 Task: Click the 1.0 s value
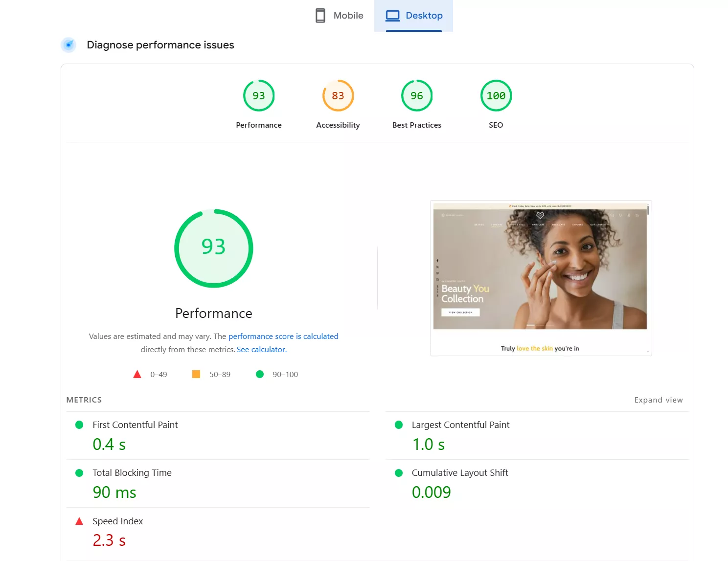pos(429,445)
